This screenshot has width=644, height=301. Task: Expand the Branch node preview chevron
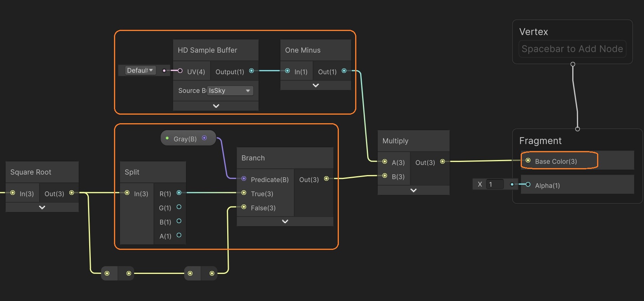click(x=285, y=221)
